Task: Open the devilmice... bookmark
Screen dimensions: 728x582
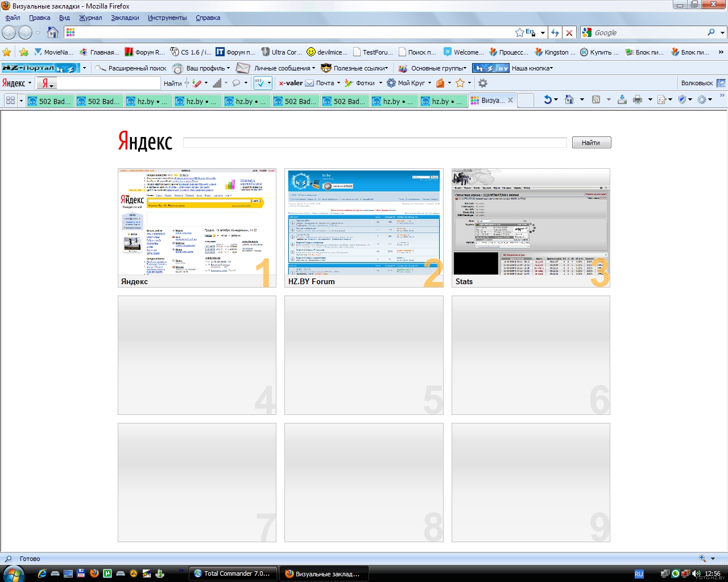Action: (326, 52)
